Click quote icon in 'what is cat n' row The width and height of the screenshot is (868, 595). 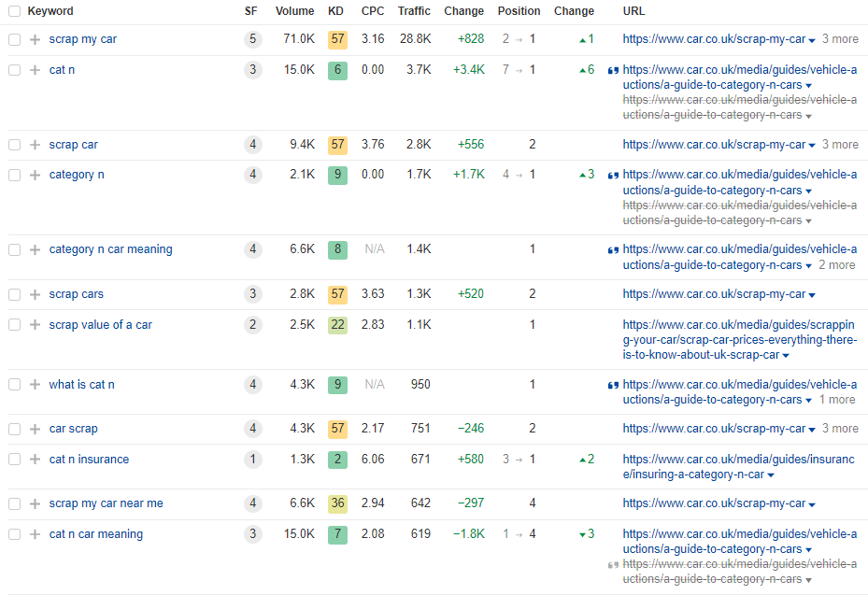[x=613, y=385]
